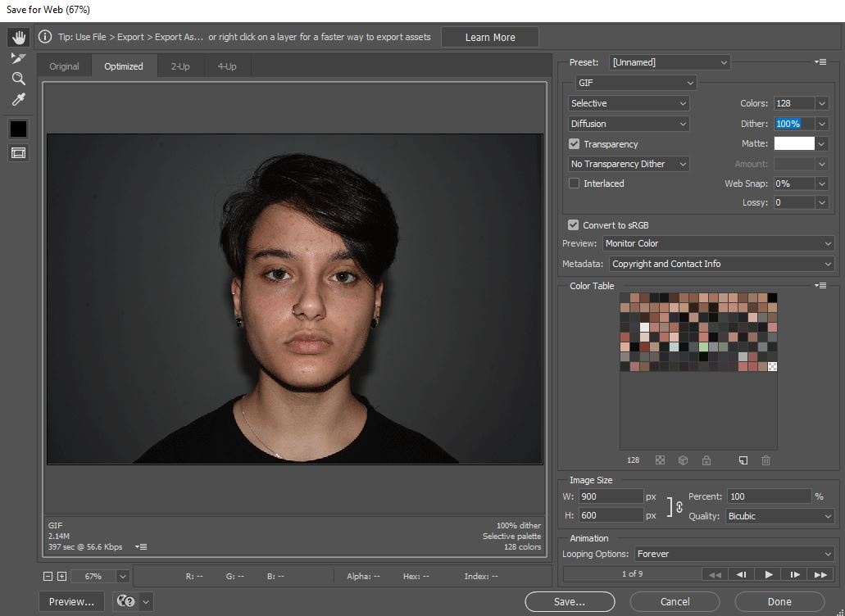This screenshot has height=616, width=845.
Task: Click the zoom out minus icon
Action: click(x=48, y=576)
